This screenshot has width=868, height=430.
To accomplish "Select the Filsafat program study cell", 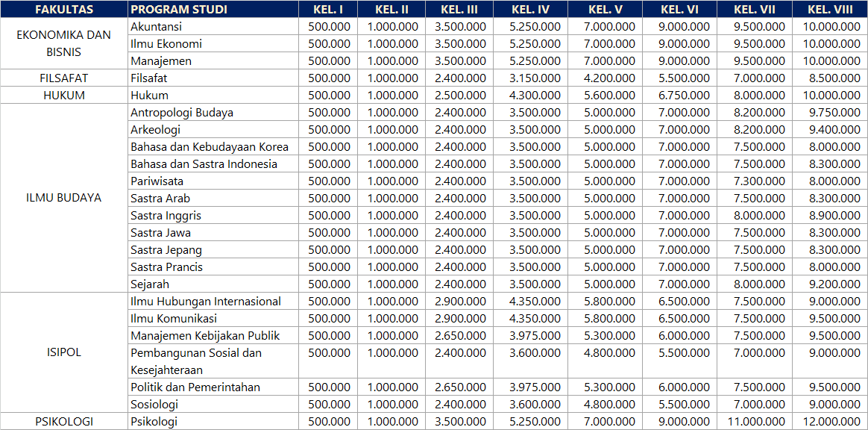I will pyautogui.click(x=213, y=78).
